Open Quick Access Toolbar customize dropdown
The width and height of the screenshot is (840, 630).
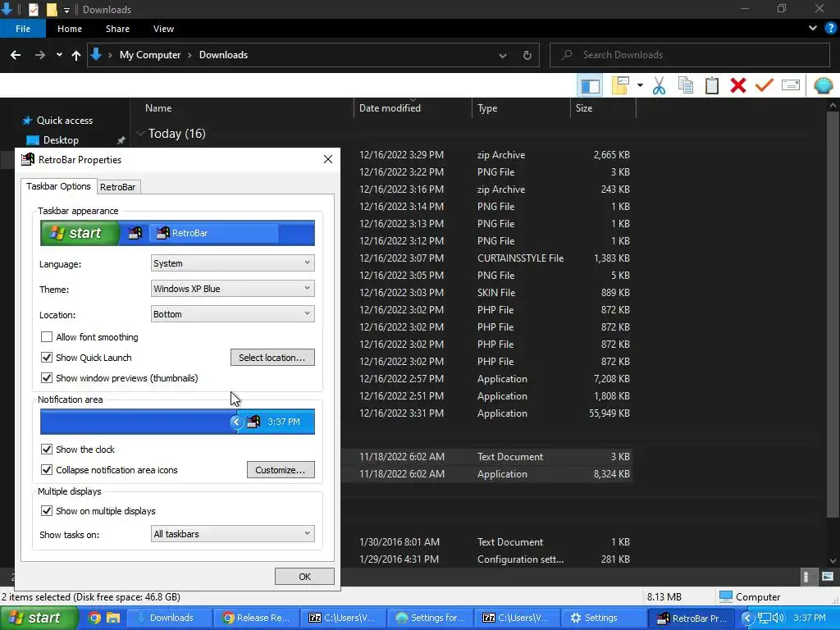[x=66, y=10]
